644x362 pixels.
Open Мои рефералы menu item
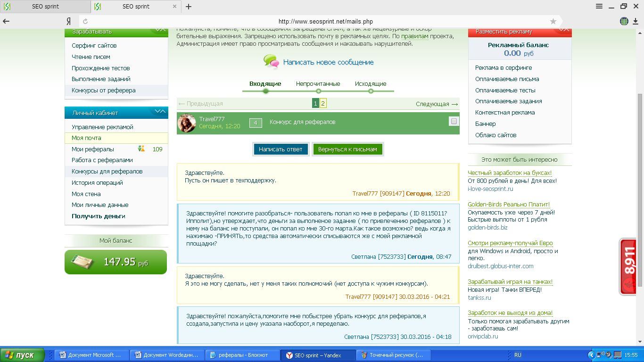click(93, 149)
